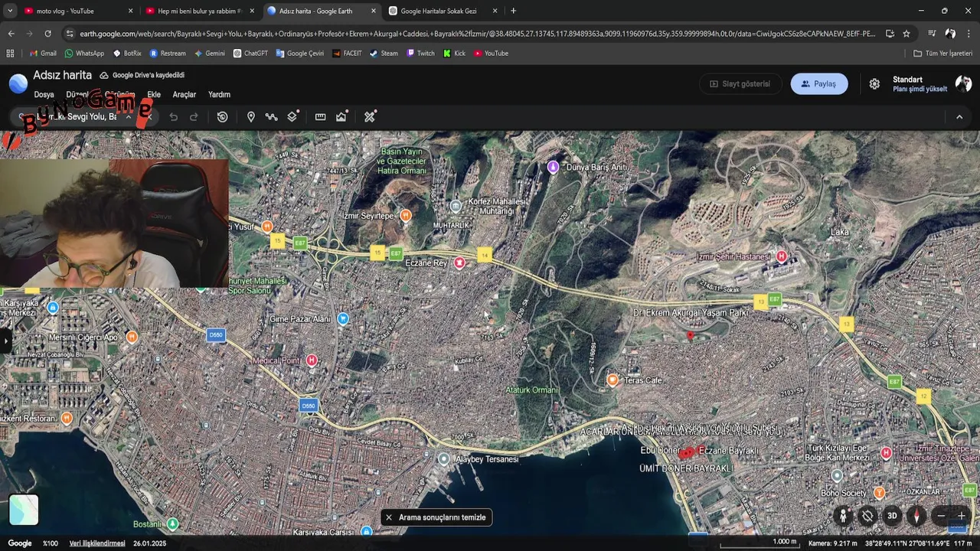Add a placemark with the pin tool
This screenshot has width=980, height=551.
click(250, 117)
